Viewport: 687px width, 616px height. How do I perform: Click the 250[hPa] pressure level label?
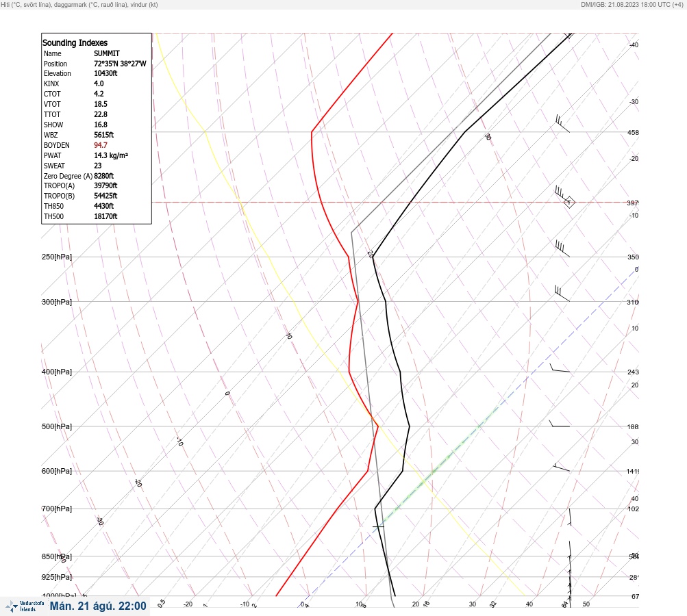57,257
